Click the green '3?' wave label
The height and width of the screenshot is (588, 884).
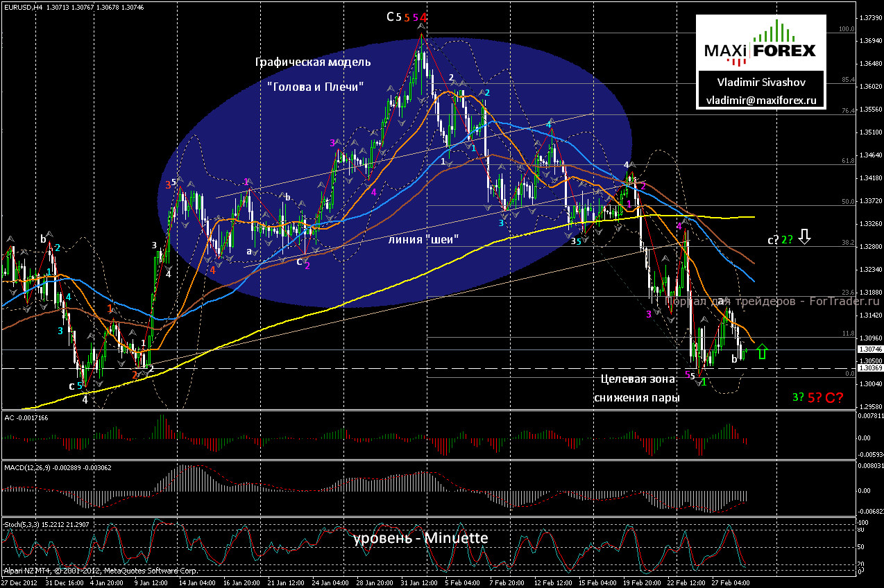click(x=799, y=397)
